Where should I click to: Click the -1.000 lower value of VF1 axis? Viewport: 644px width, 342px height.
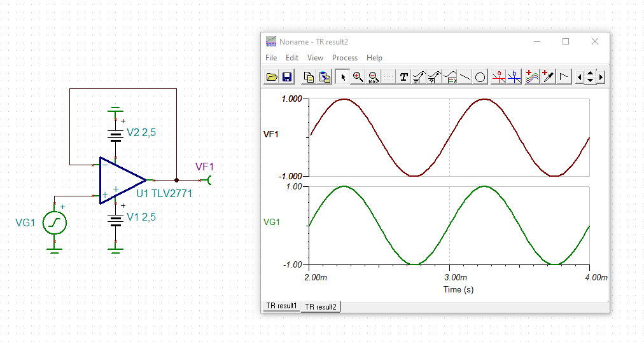coord(290,176)
